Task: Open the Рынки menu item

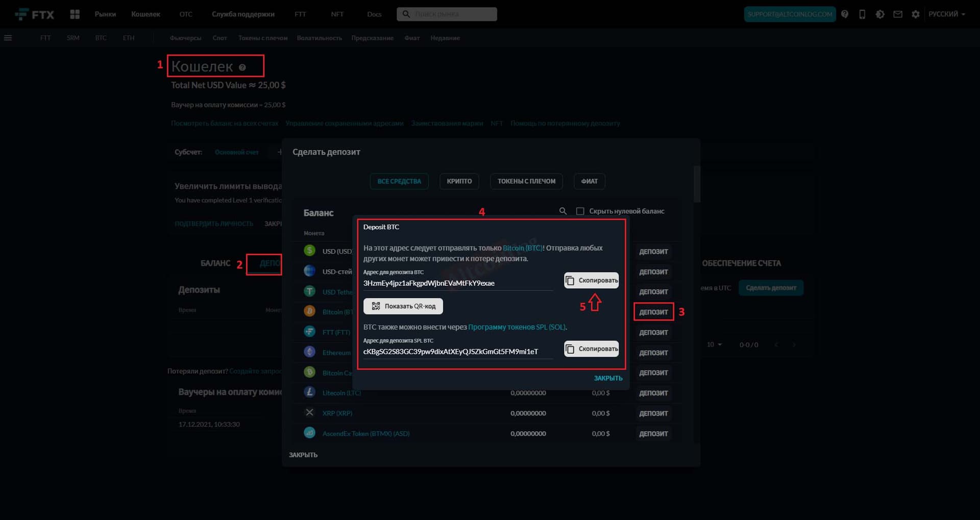Action: tap(105, 14)
